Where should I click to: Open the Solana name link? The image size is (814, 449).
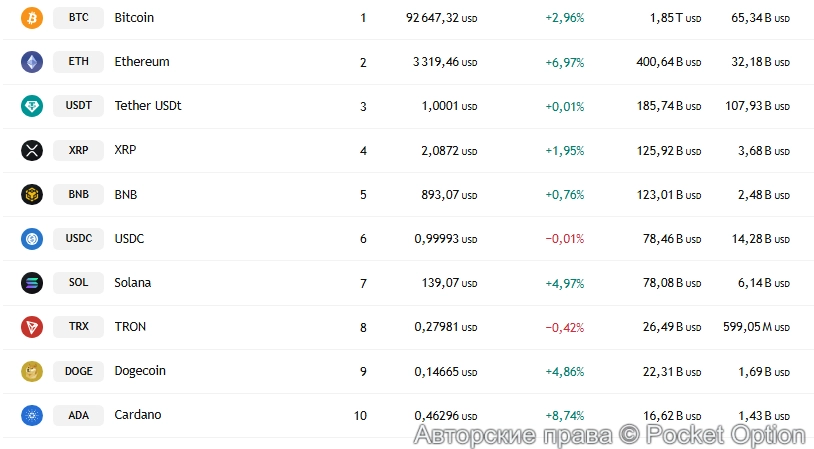tap(133, 283)
